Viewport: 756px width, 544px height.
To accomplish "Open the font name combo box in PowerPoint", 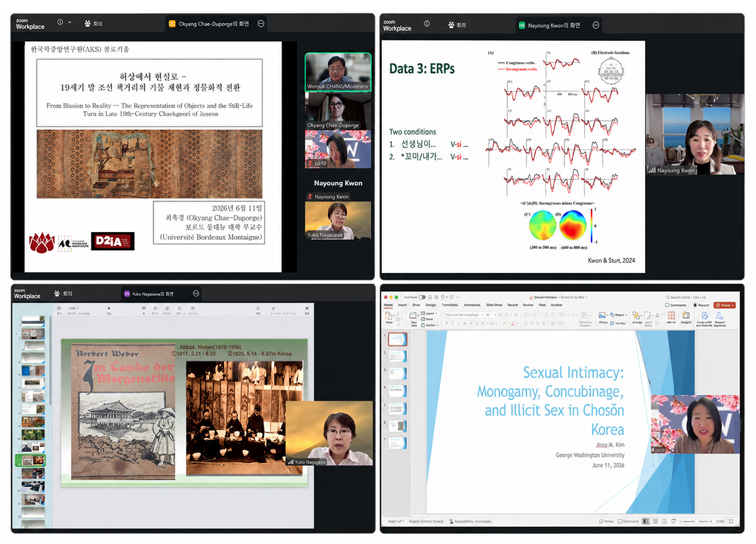I will click(x=463, y=315).
